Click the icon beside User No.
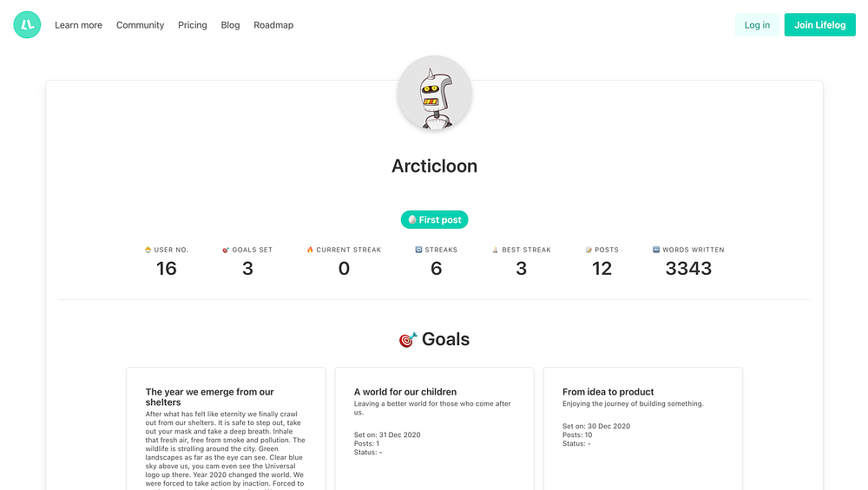 148,250
